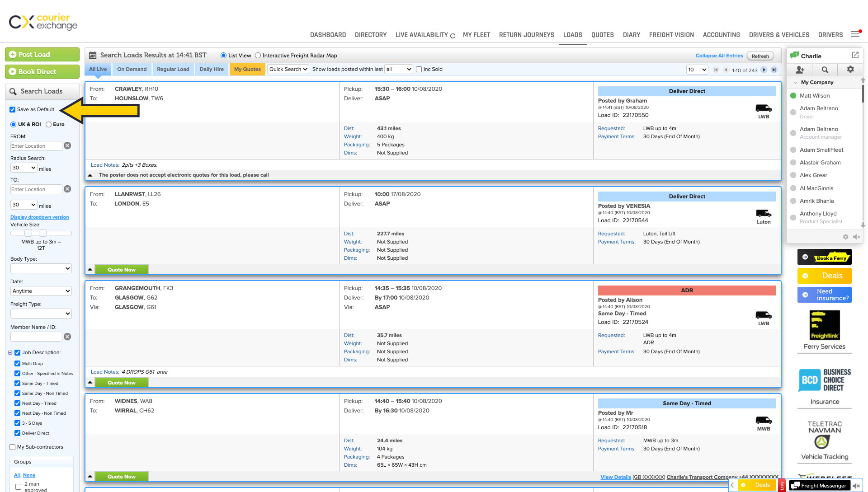Select the Euro radio button
The image size is (868, 492).
(x=49, y=124)
